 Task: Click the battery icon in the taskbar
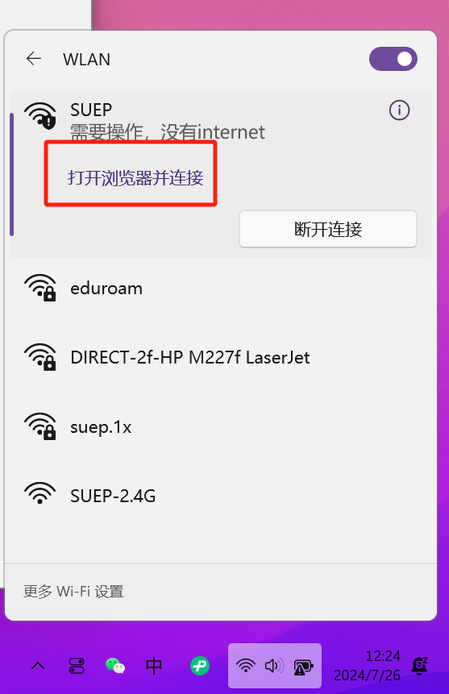tap(303, 667)
